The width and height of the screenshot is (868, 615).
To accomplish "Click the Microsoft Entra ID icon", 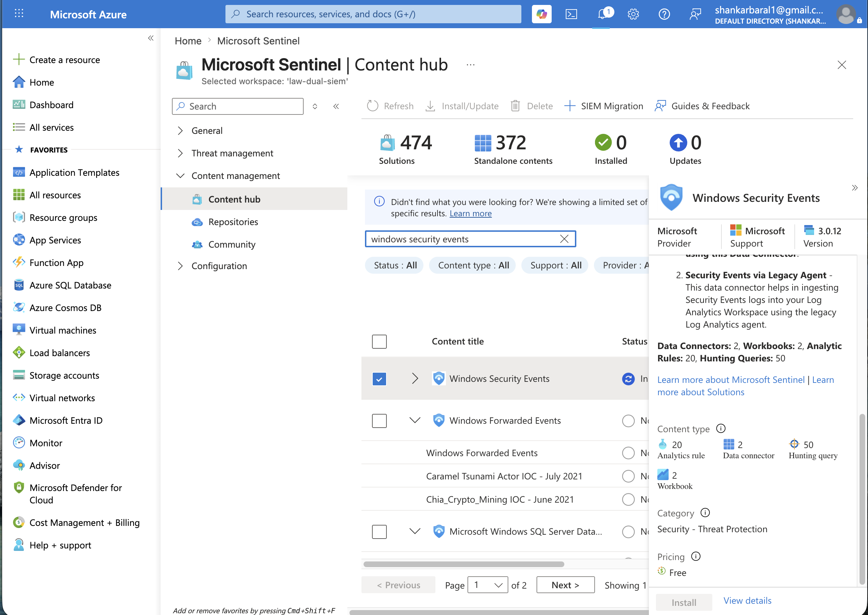I will [19, 420].
